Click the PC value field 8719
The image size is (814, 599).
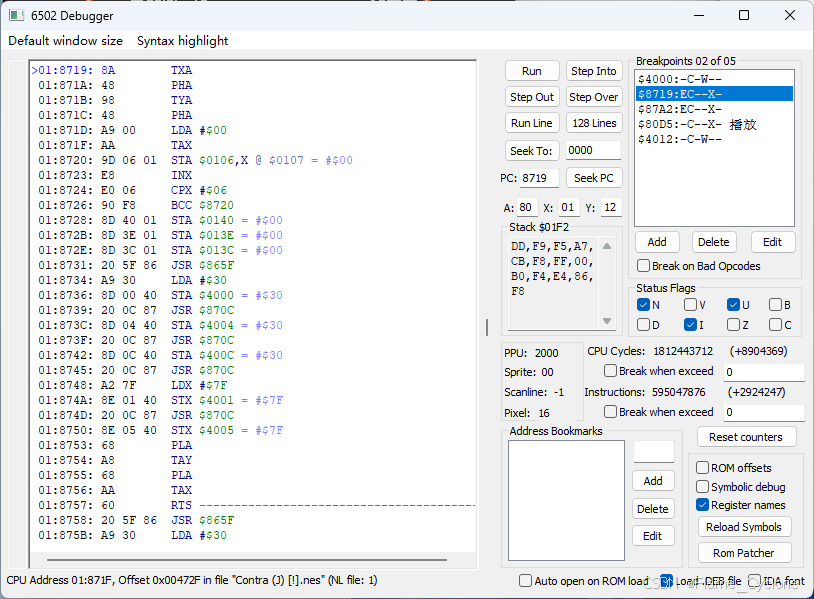click(539, 178)
